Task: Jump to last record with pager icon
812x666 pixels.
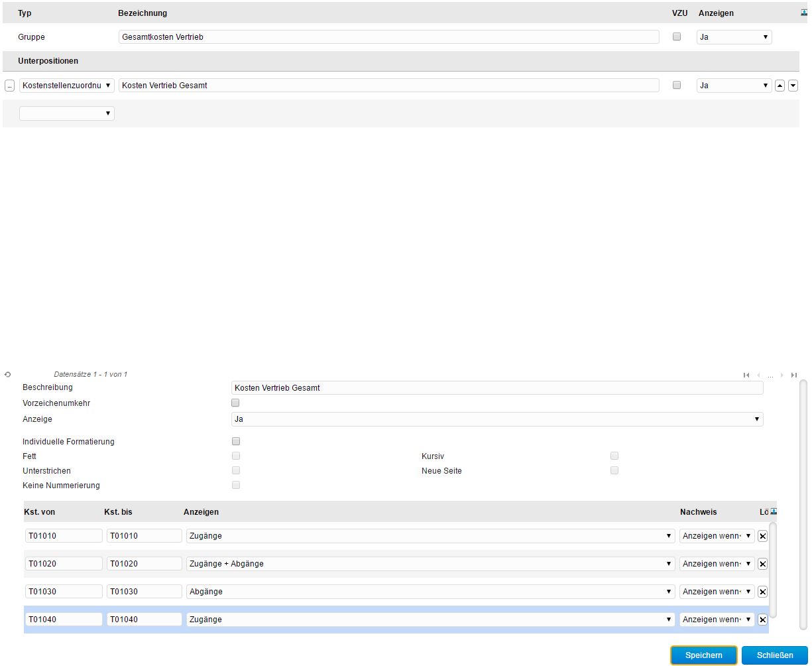Action: click(x=794, y=375)
